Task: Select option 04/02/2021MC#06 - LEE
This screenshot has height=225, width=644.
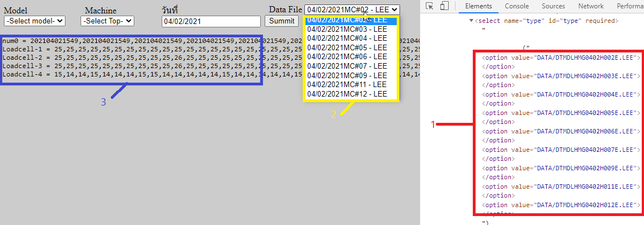Action: 351,56
